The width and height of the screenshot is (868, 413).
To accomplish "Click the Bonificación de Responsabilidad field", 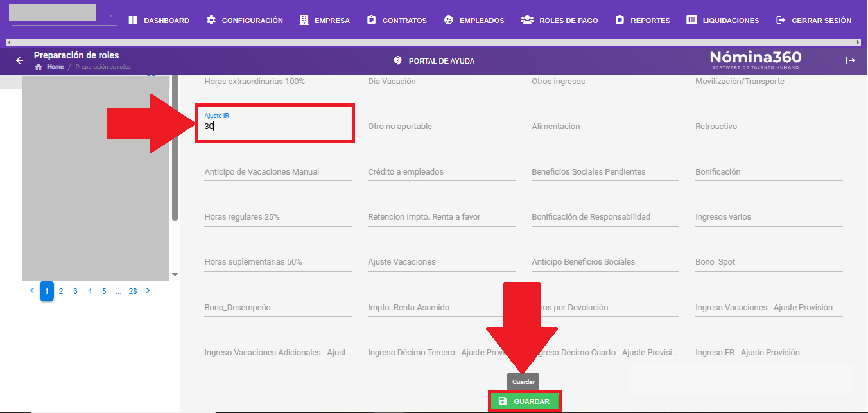I will (x=605, y=217).
